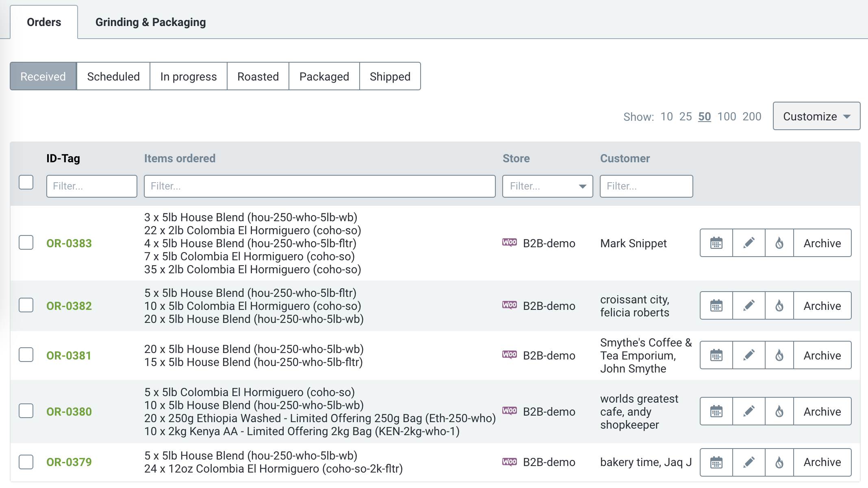Select the Packaged status filter
This screenshot has height=488, width=868.
coord(324,76)
